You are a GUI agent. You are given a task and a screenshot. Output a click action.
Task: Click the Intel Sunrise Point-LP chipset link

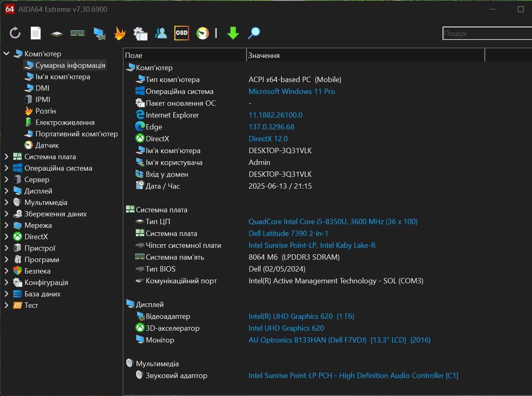[x=312, y=245]
